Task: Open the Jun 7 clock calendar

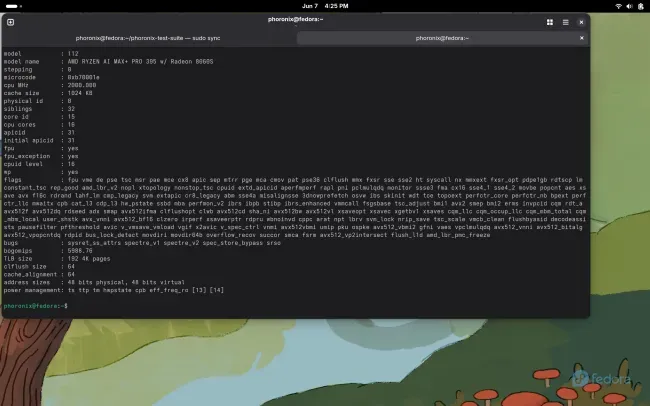Action: [x=325, y=6]
